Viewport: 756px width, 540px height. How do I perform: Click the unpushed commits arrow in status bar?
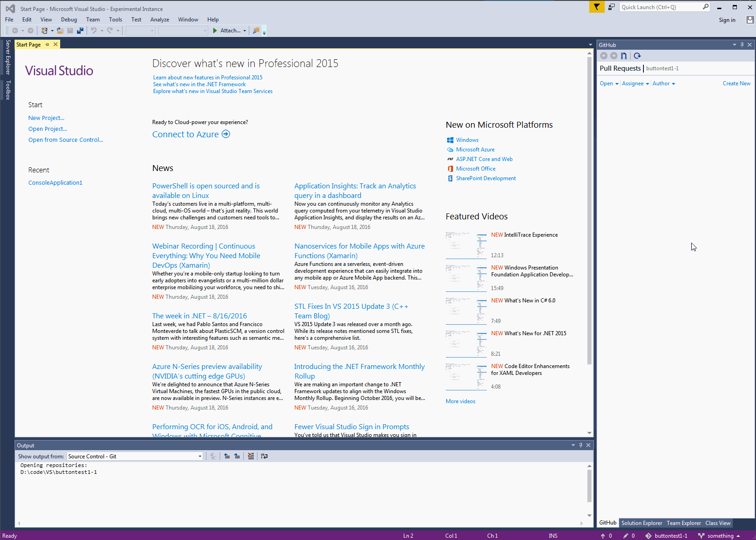(603, 536)
